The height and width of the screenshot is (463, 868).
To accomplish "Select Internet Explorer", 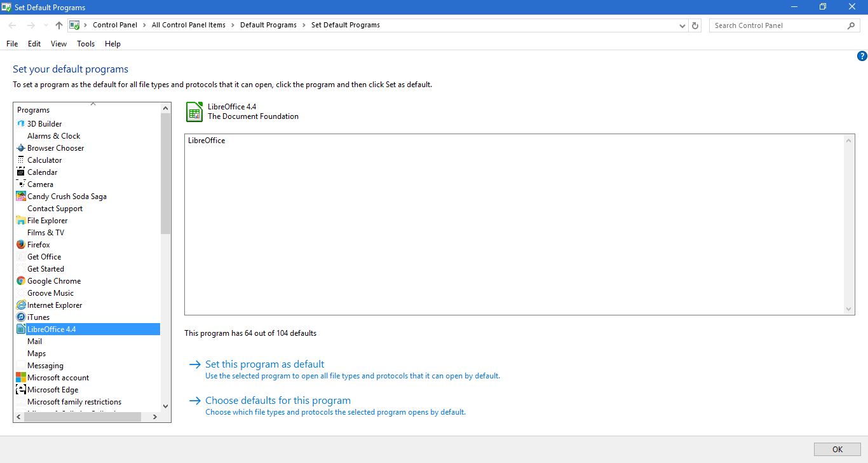I will pyautogui.click(x=55, y=305).
